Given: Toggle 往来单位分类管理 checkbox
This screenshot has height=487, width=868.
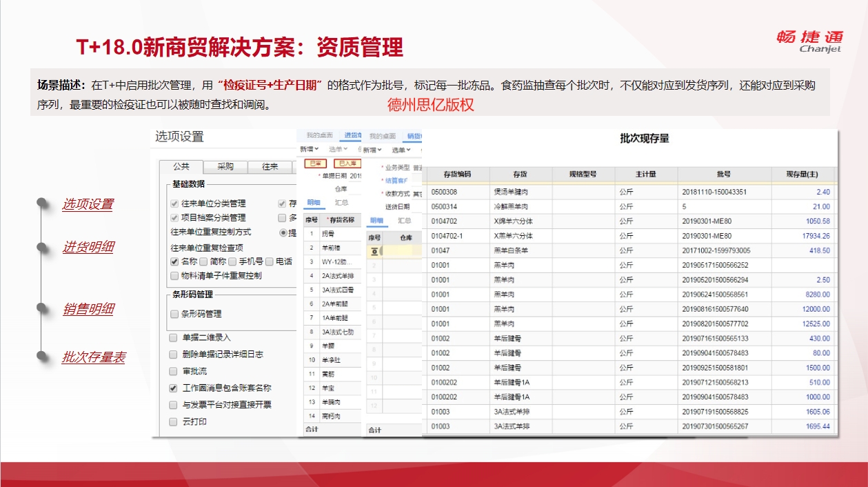Looking at the screenshot, I should click(175, 204).
